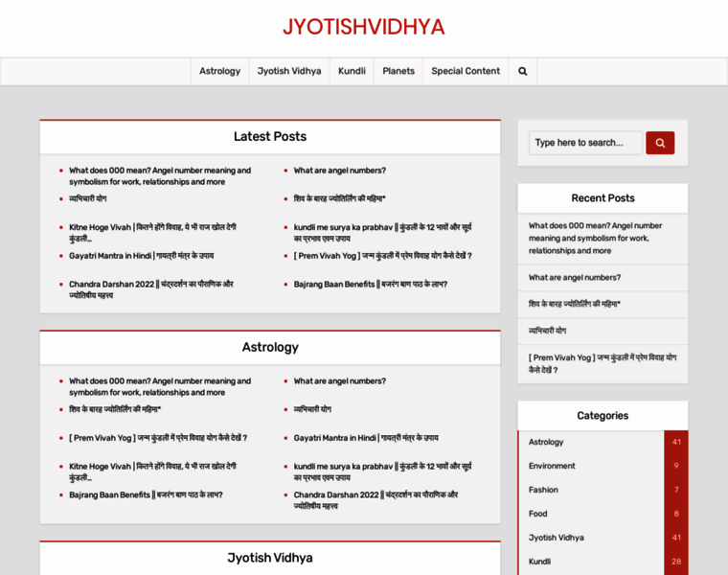Open the Astrology section heading

(x=270, y=348)
